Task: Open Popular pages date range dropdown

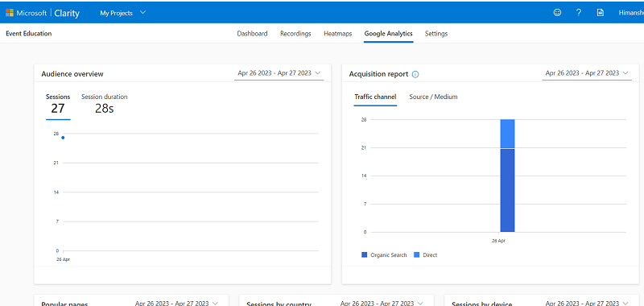Action: 176,303
